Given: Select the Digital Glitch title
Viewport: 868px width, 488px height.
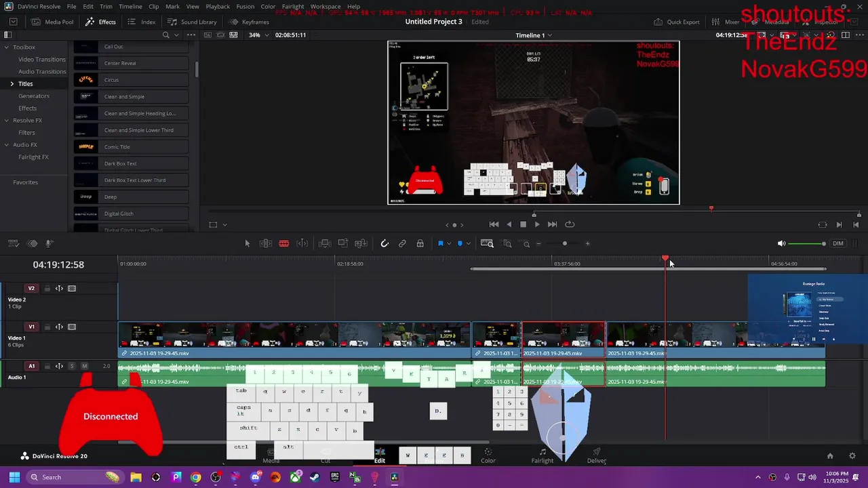Looking at the screenshot, I should (131, 213).
